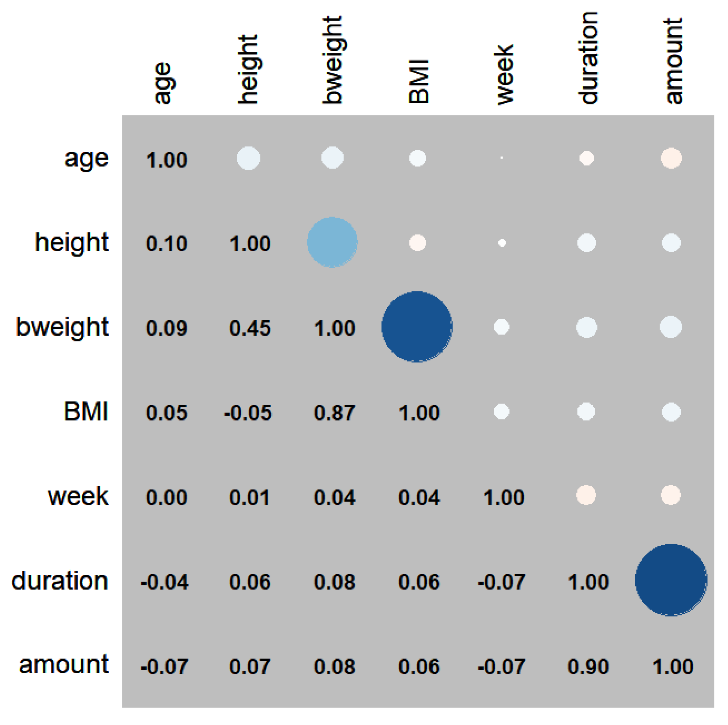Select the -0.05 correlation value

coord(248,413)
